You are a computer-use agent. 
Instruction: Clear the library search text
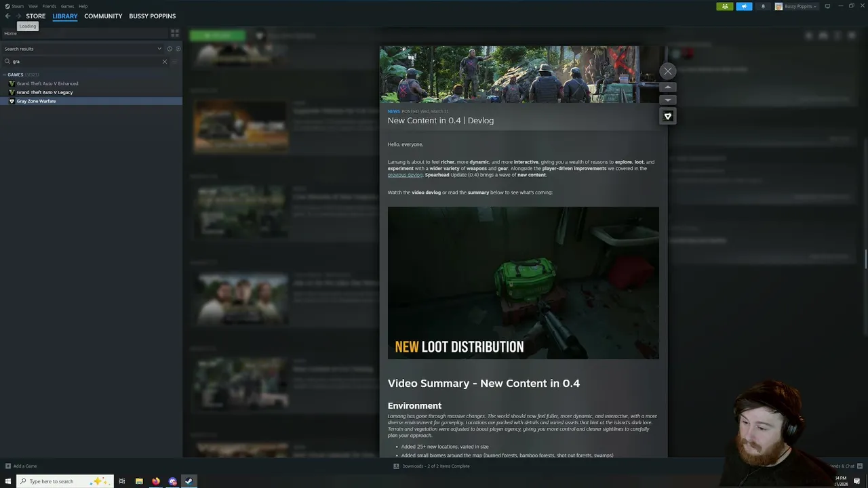[164, 62]
